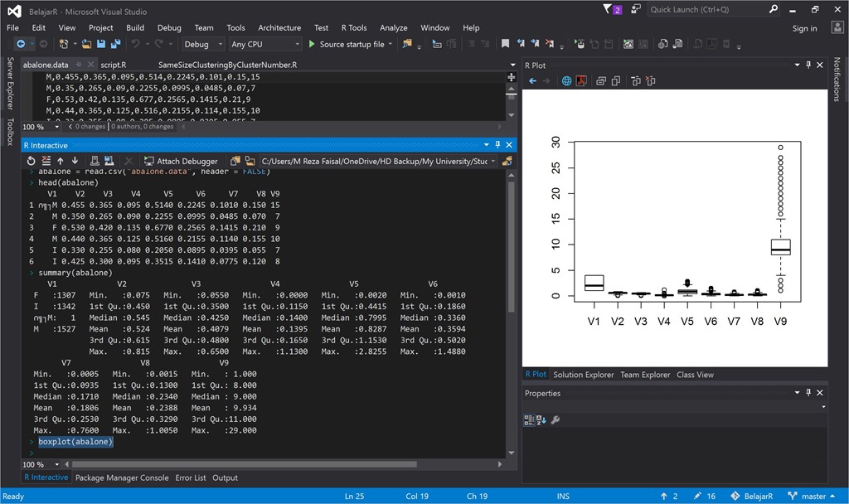
Task: Go to the previous plot
Action: click(533, 81)
